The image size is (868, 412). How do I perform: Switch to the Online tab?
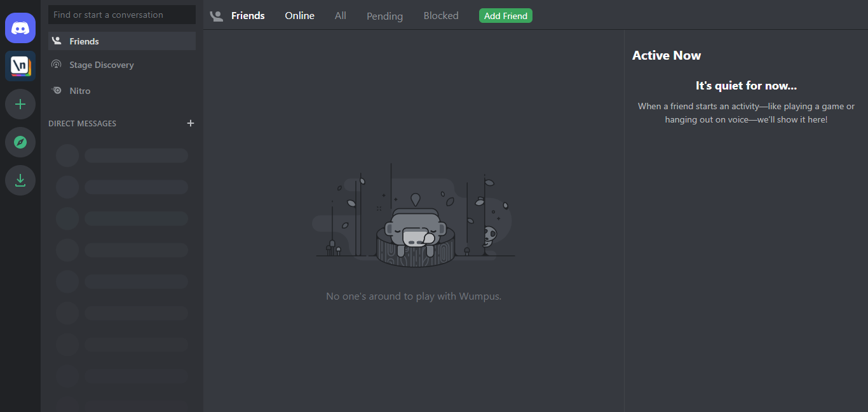point(300,16)
